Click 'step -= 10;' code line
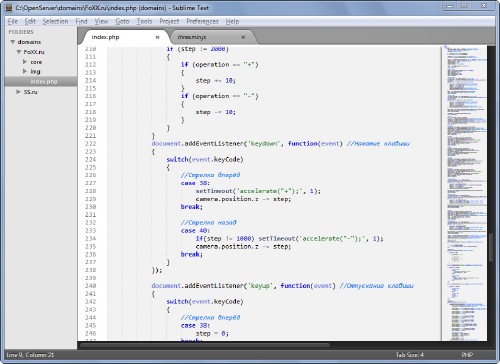The image size is (500, 364). [x=216, y=112]
